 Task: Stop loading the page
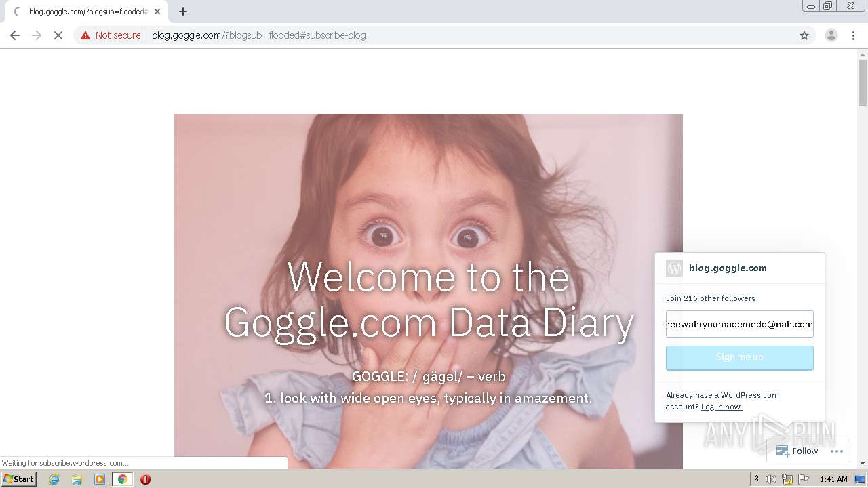coord(58,35)
